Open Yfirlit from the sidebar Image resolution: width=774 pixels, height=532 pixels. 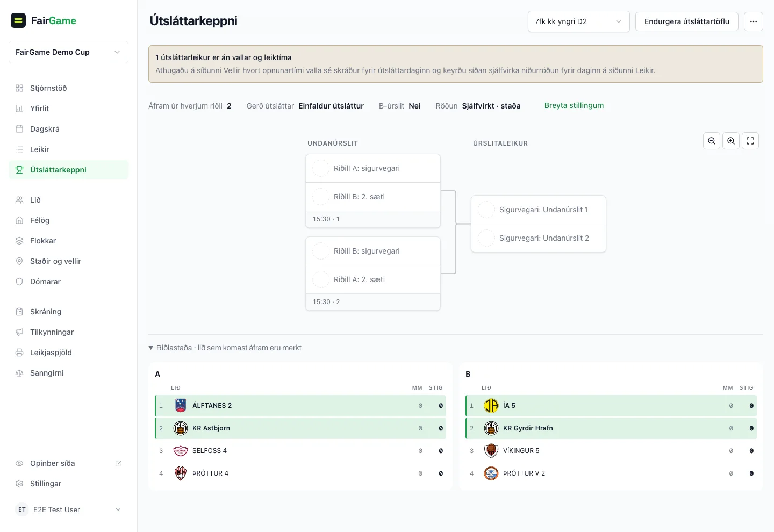coord(68,109)
